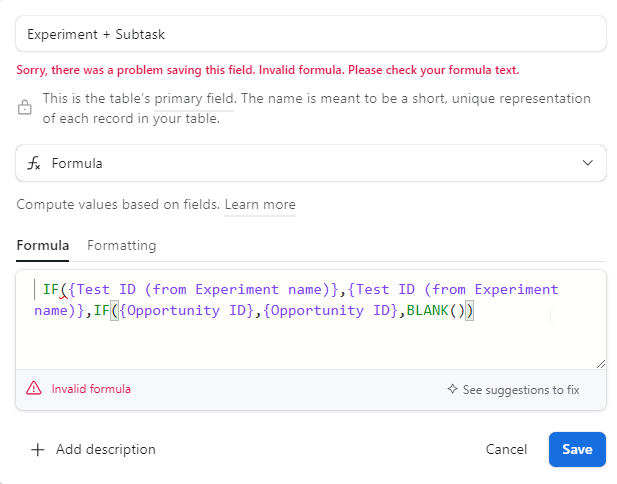Screen dimensions: 617x484
Task: Open the Formula field type dropdown
Action: pos(310,163)
